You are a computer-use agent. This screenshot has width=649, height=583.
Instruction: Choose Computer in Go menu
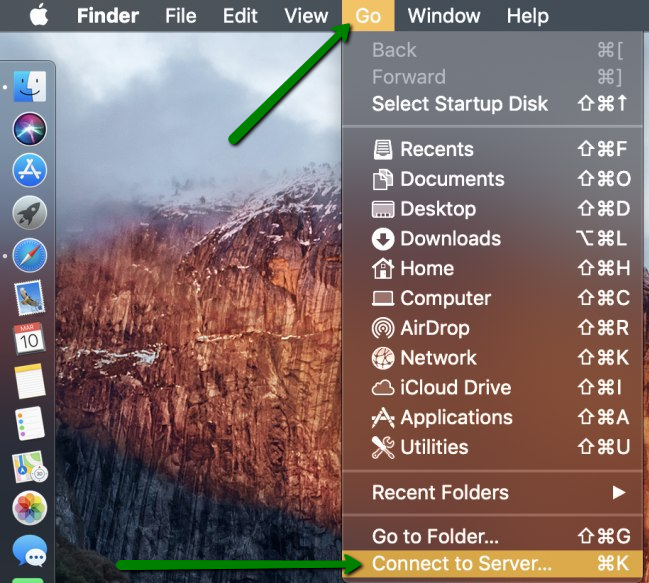pyautogui.click(x=493, y=298)
